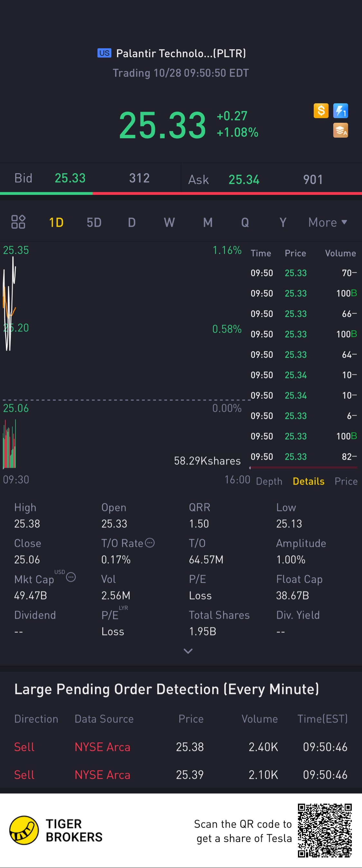Tap the Low value 25.13
Viewport: 362px width, 868px height.
click(289, 524)
